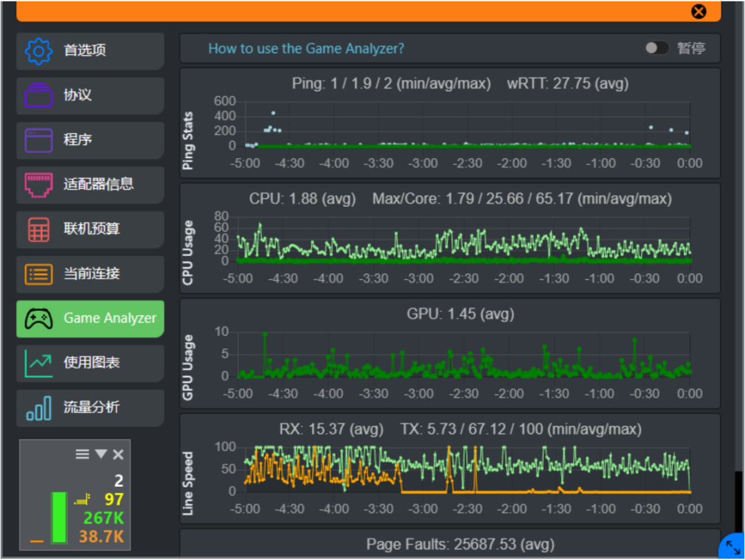Click the 适配器信息 network adapter icon
This screenshot has width=745, height=560.
click(x=39, y=185)
